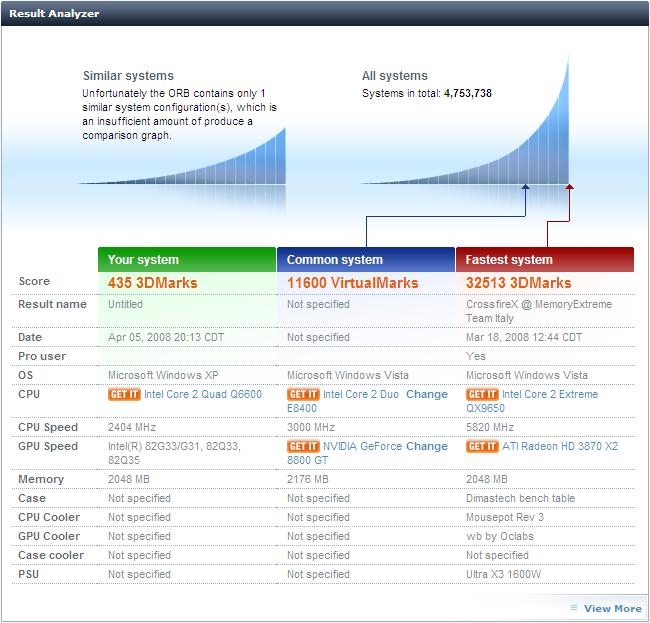Click the All systems heading

tap(395, 76)
